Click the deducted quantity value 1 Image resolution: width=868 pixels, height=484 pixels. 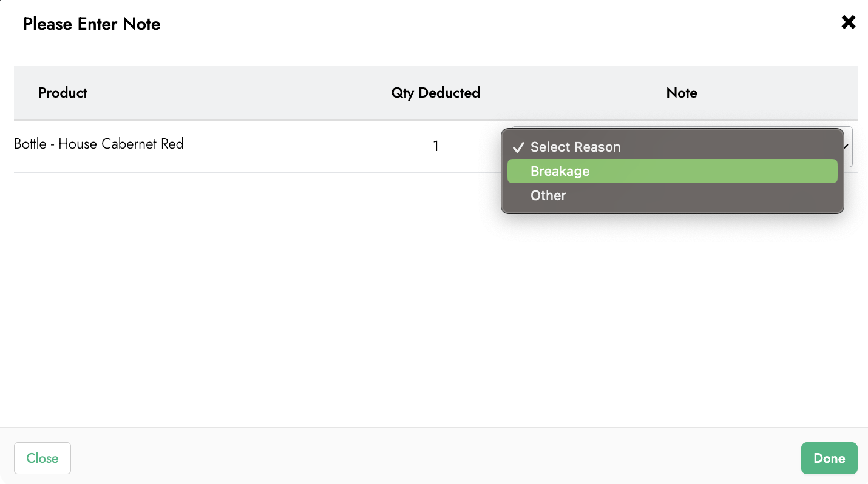tap(436, 146)
